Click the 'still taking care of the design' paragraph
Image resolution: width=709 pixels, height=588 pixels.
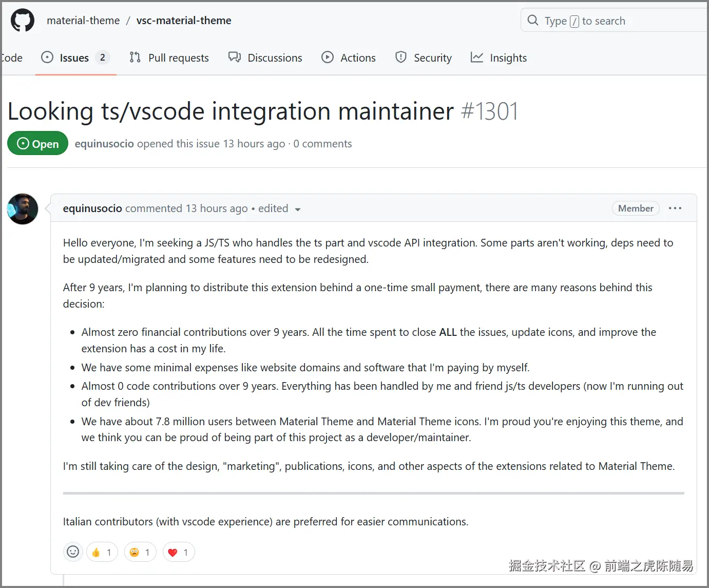pyautogui.click(x=369, y=466)
